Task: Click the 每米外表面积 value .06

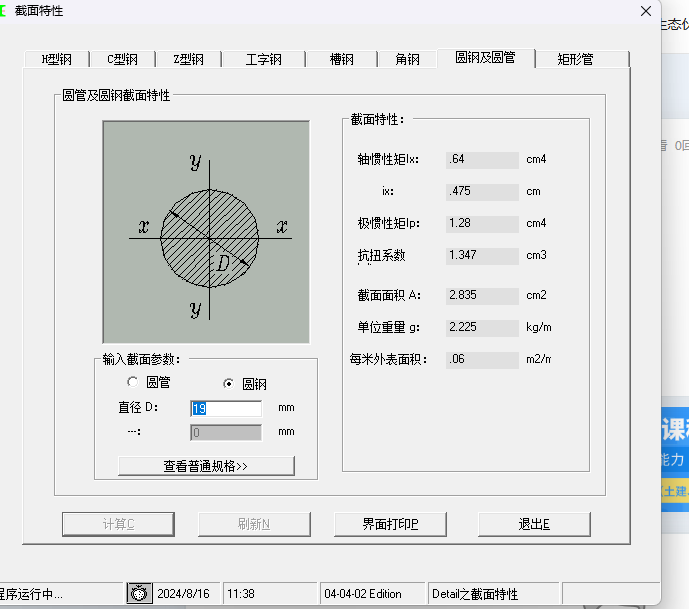Action: point(482,360)
